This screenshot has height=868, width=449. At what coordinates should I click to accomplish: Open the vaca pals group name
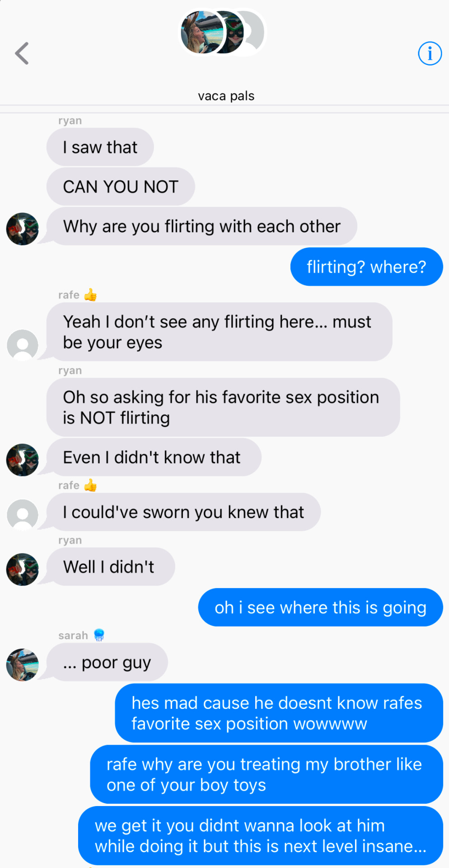226,96
